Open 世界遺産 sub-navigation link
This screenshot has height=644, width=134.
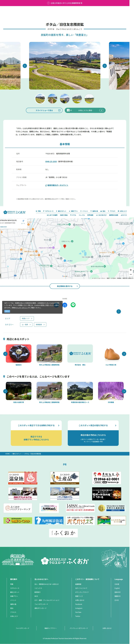tap(90, 215)
